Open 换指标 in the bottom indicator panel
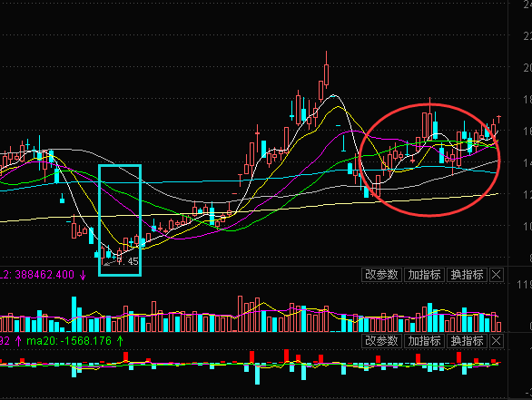 click(x=467, y=341)
